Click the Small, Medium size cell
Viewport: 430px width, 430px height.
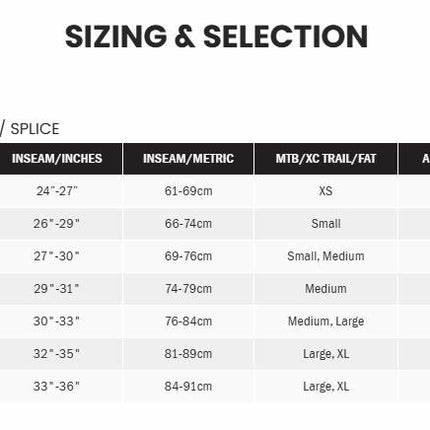tap(326, 256)
